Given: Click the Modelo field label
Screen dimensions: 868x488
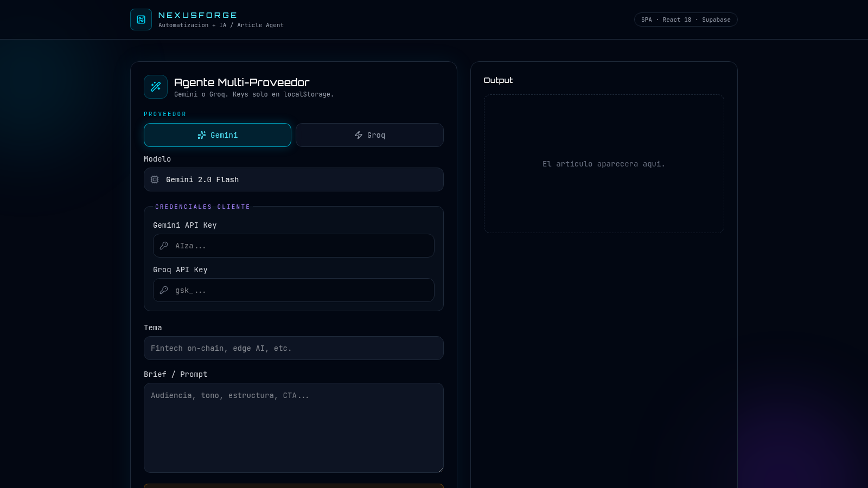Looking at the screenshot, I should (157, 159).
